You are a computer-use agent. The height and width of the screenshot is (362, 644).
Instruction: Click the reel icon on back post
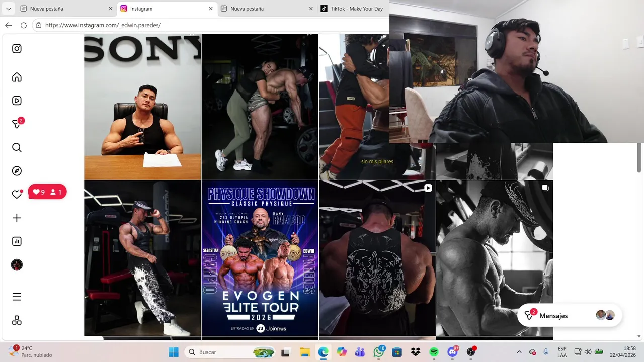pos(428,188)
